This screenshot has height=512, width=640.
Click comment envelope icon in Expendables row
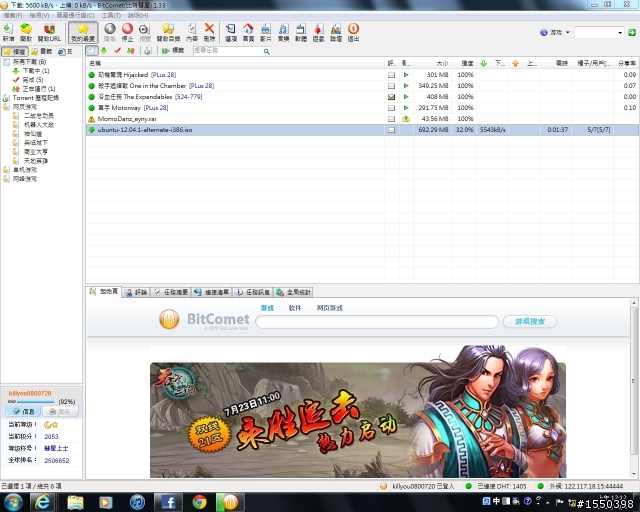tap(391, 97)
